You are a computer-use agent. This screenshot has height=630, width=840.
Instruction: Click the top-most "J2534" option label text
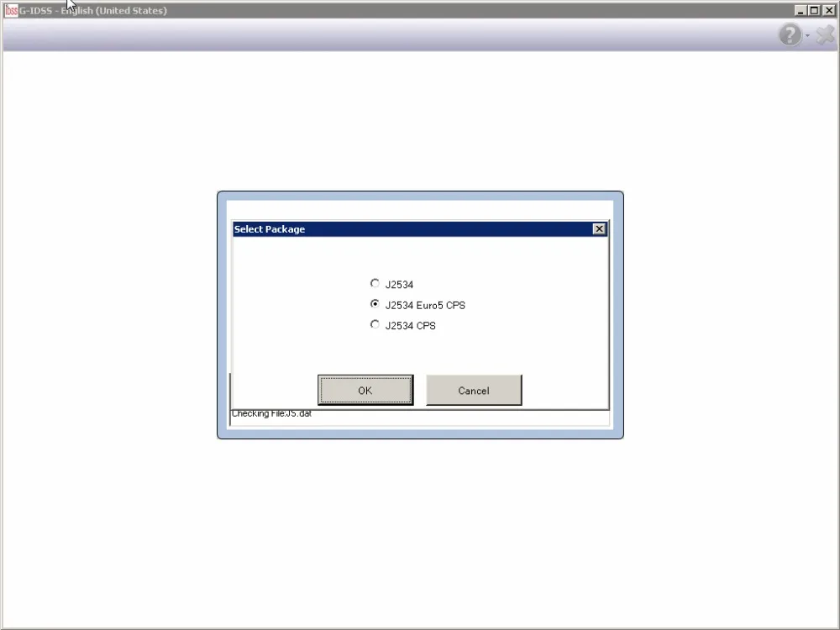(399, 285)
